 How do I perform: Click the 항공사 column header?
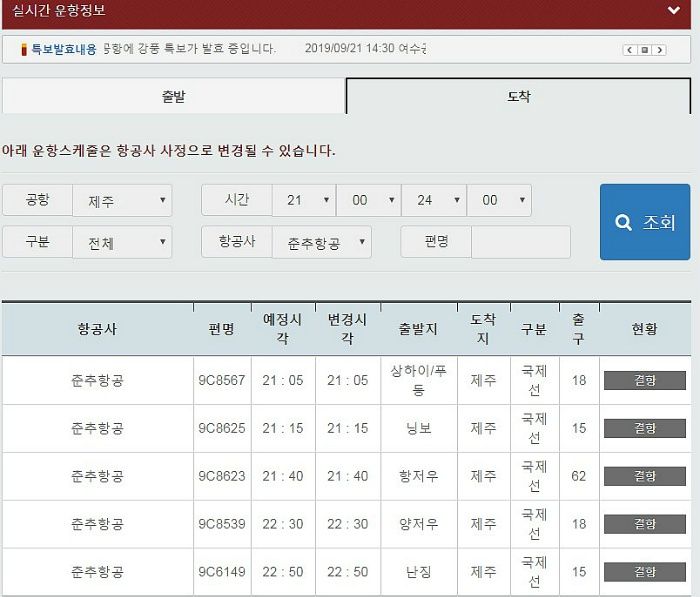click(x=97, y=329)
